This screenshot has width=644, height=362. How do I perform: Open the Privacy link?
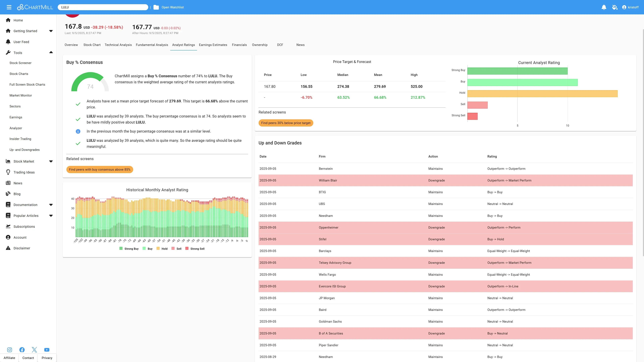47,358
